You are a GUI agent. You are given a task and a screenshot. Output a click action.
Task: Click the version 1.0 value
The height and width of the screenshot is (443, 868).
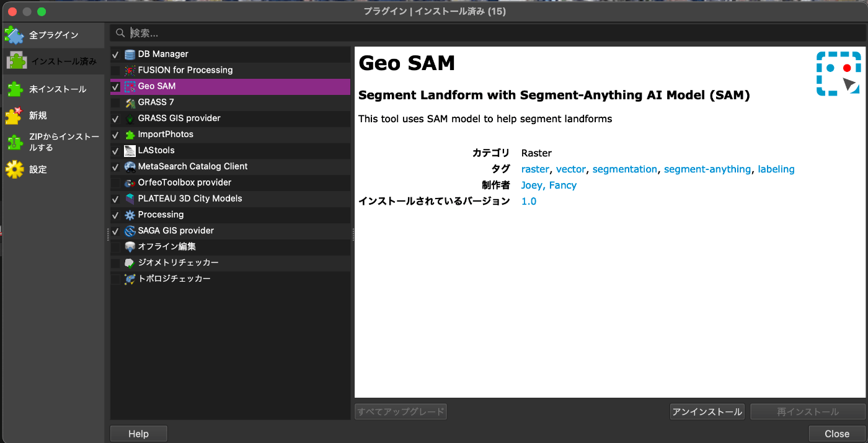pyautogui.click(x=529, y=202)
